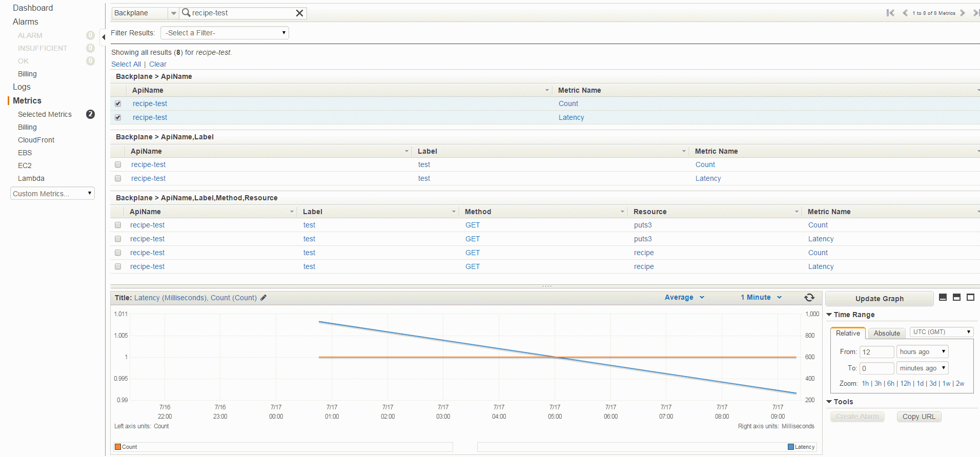Open EBS metrics in the sidebar
Viewport: 980px width, 457px height.
(25, 153)
